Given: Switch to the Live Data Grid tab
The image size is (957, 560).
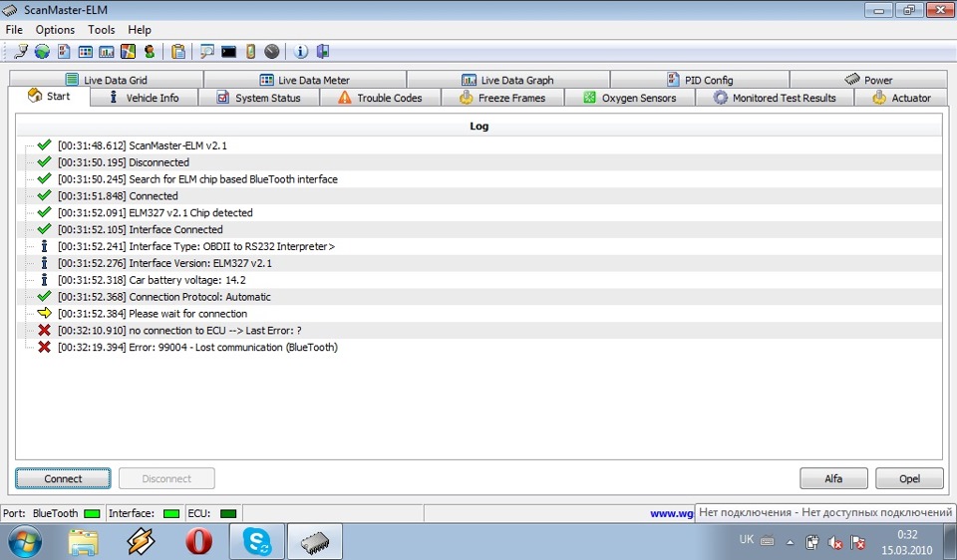Looking at the screenshot, I should point(107,80).
